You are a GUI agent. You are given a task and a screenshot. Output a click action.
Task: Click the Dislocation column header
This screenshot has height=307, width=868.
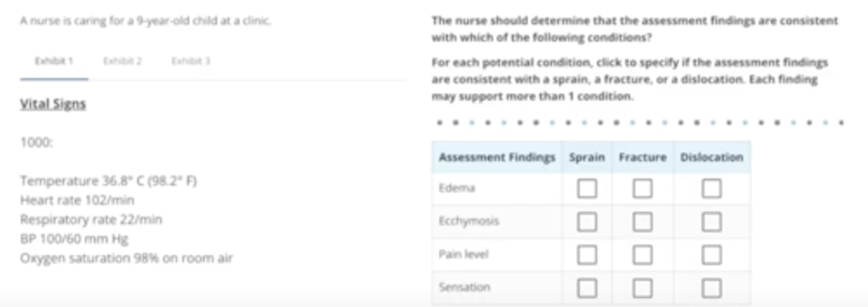711,157
